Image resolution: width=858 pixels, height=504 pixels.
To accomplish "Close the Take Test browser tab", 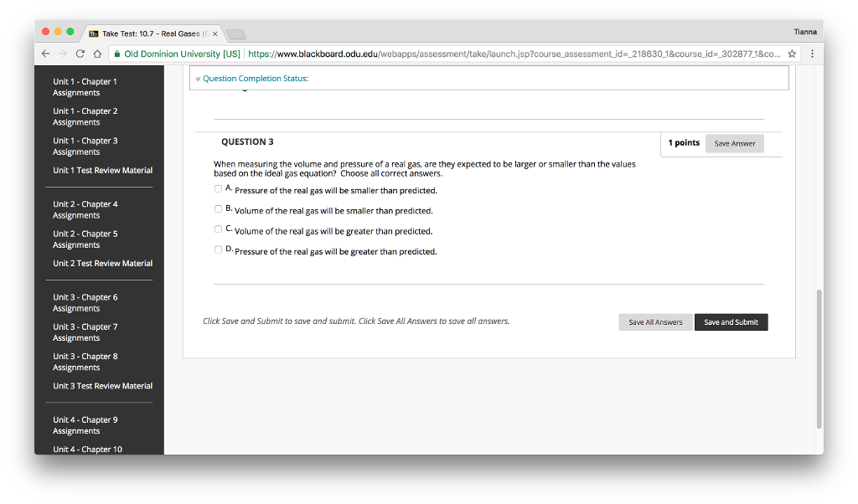I will (215, 33).
